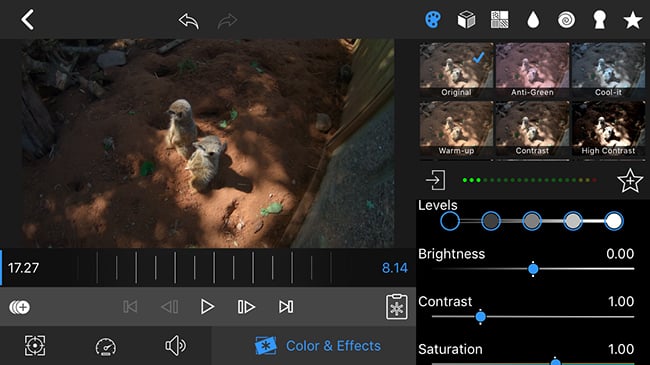The width and height of the screenshot is (650, 365).
Task: Open the color palette presets tab
Action: [x=433, y=19]
